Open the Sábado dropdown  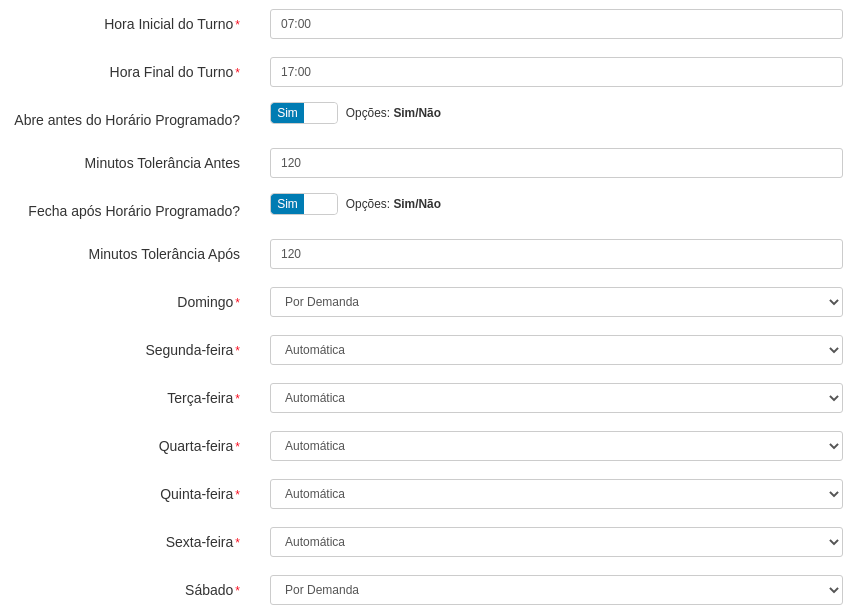point(556,590)
